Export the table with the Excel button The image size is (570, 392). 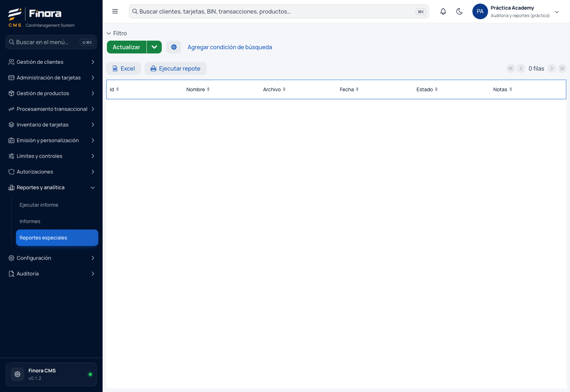pyautogui.click(x=124, y=68)
